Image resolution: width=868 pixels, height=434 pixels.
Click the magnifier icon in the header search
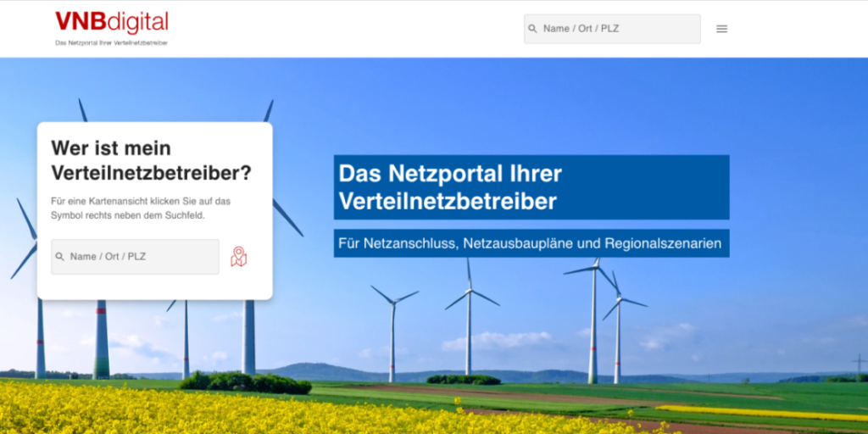pos(533,29)
